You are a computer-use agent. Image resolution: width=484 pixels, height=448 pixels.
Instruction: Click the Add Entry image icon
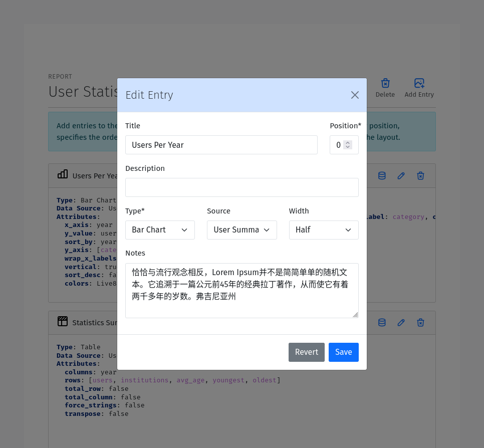[x=419, y=83]
